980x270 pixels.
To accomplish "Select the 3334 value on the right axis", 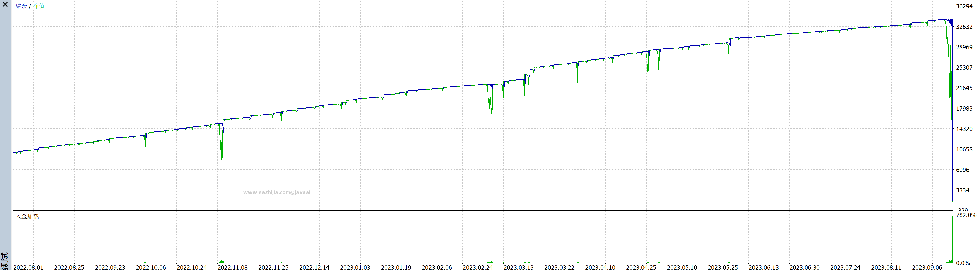I will (x=962, y=190).
